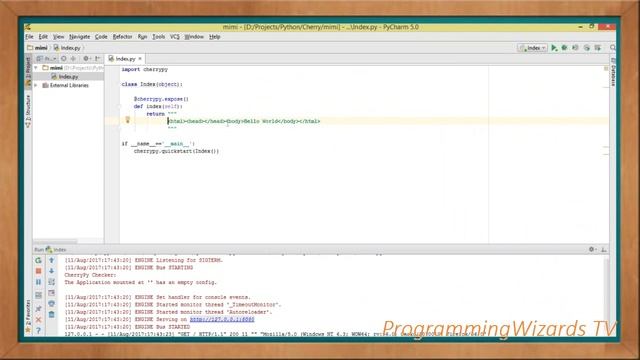Image resolution: width=640 pixels, height=360 pixels.
Task: Toggle the Favorites side tool window
Action: 28,316
